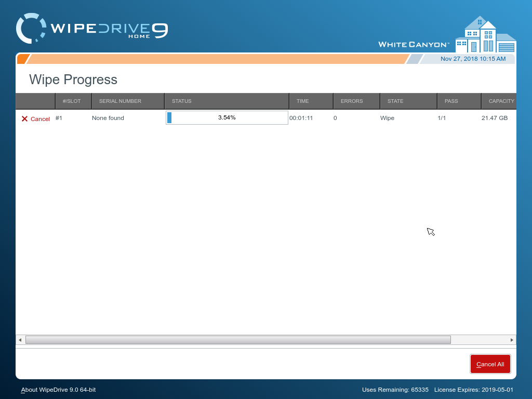Click the TIME column header
532x399 pixels.
(x=311, y=101)
